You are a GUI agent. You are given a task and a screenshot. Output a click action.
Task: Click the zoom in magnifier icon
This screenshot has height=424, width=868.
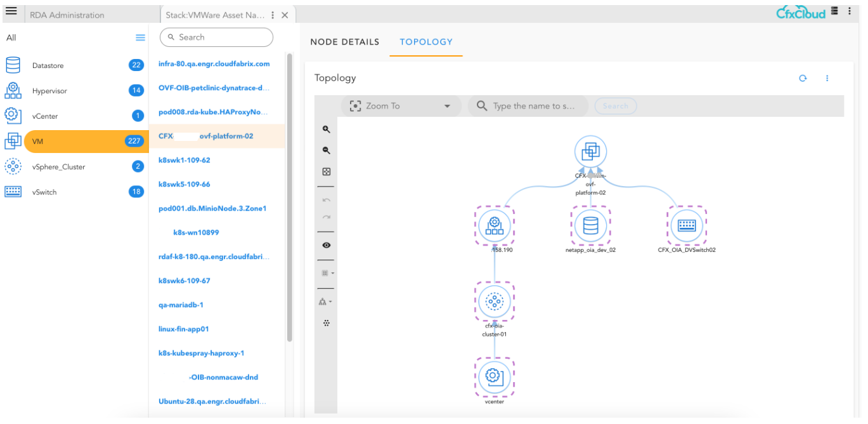(x=327, y=129)
